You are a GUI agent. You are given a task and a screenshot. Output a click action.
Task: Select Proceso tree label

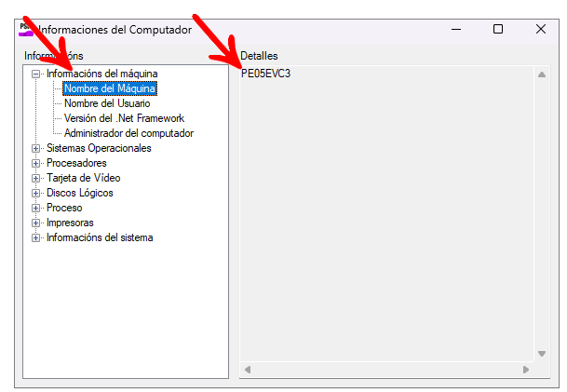(x=64, y=208)
